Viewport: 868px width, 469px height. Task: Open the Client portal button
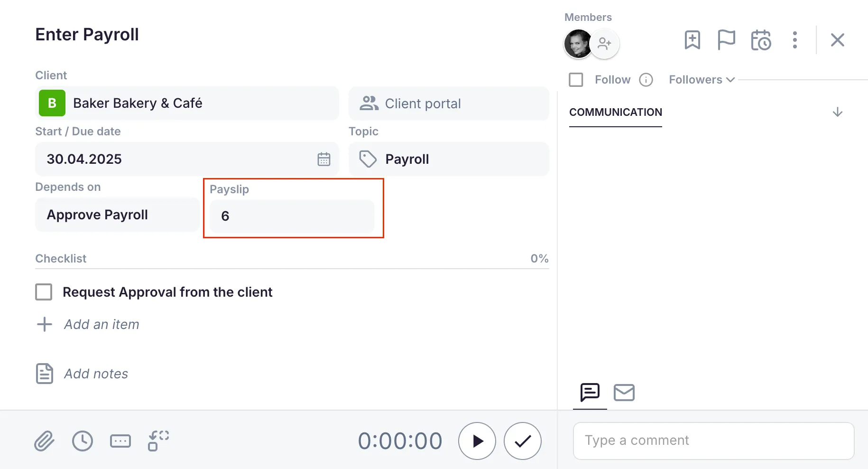point(449,103)
